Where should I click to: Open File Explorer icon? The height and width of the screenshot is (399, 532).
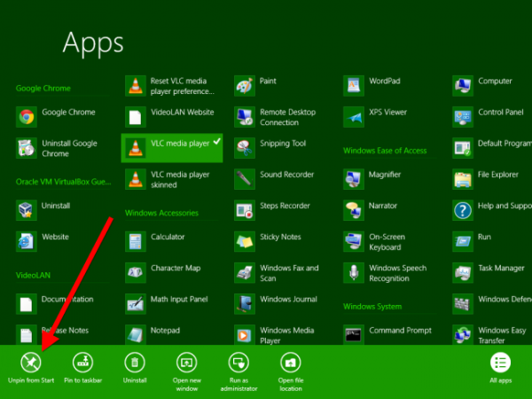coord(463,179)
